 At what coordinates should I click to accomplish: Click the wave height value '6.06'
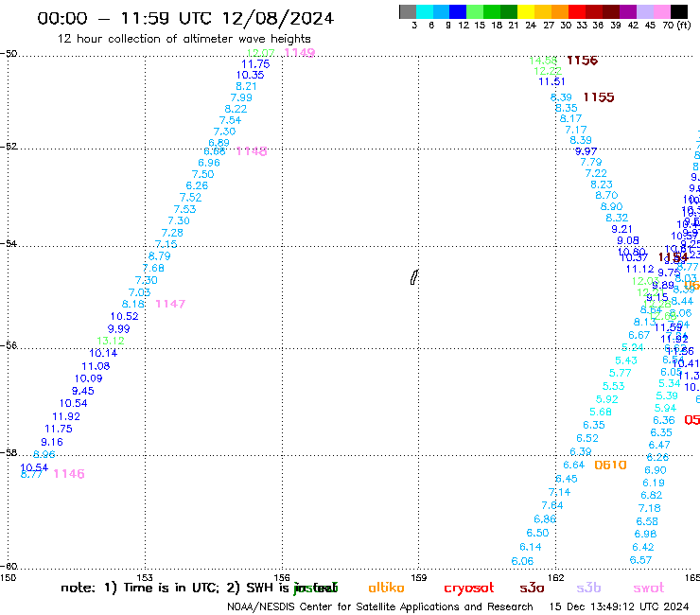[x=522, y=561]
